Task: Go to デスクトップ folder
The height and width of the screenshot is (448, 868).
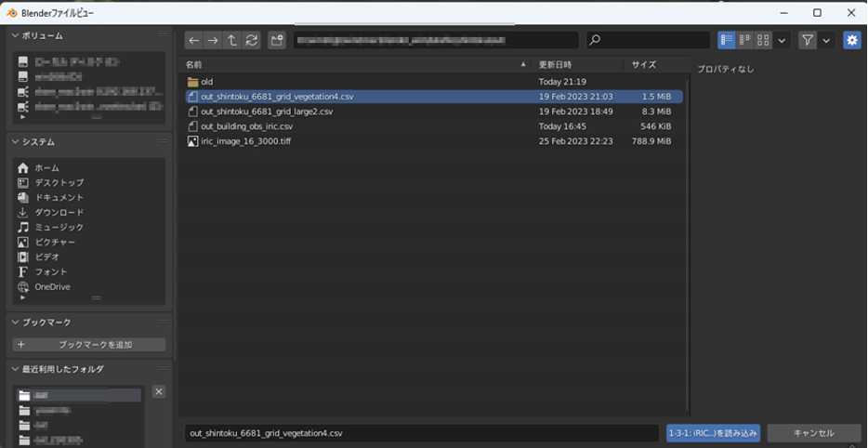Action: (x=88, y=183)
